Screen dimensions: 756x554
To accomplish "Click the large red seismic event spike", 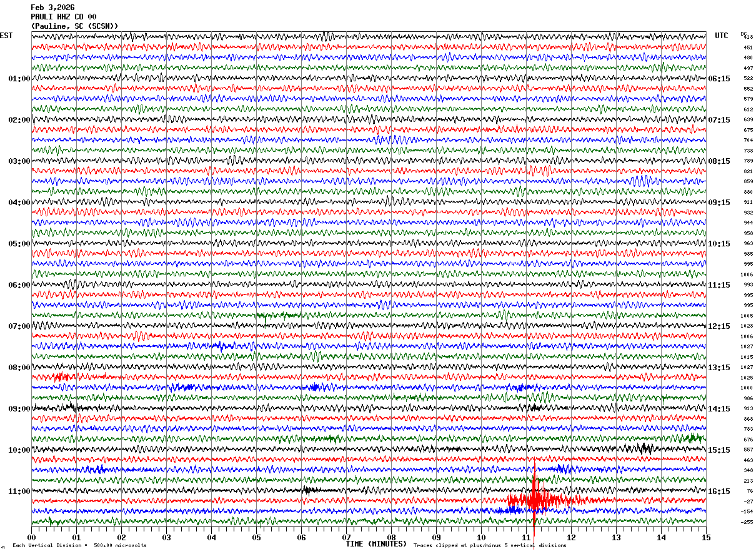I will pyautogui.click(x=535, y=500).
